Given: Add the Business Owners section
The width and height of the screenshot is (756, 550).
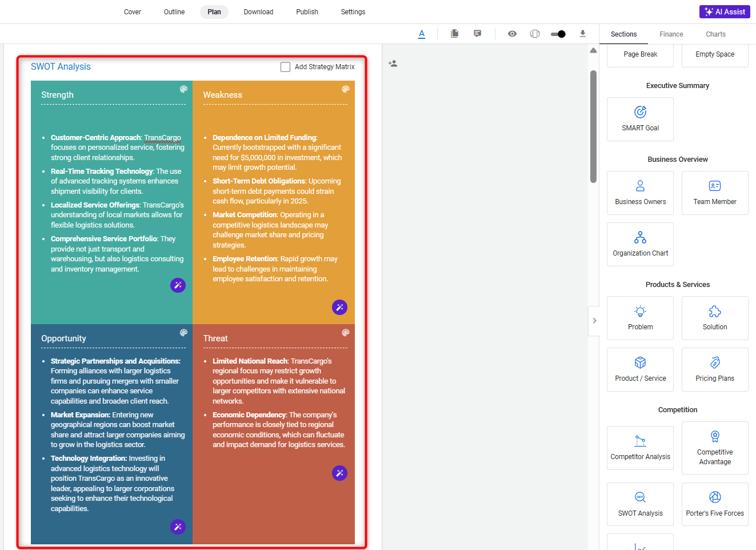Looking at the screenshot, I should pyautogui.click(x=640, y=193).
